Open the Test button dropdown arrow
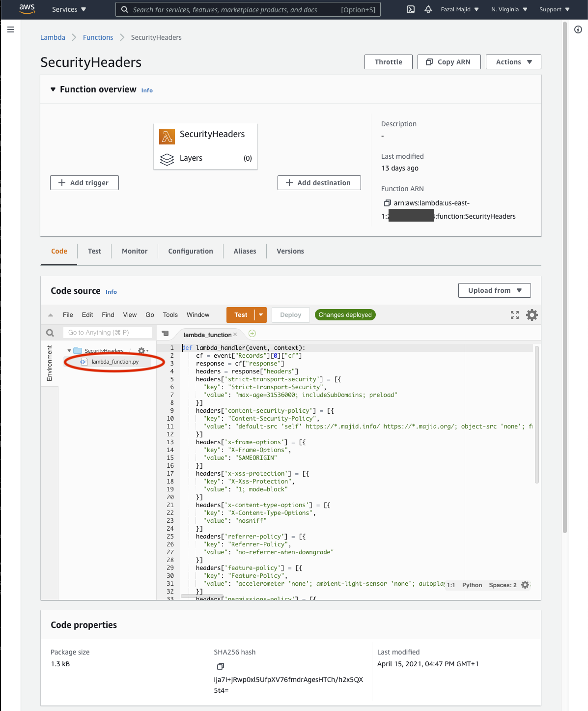Image resolution: width=588 pixels, height=711 pixels. coord(261,315)
